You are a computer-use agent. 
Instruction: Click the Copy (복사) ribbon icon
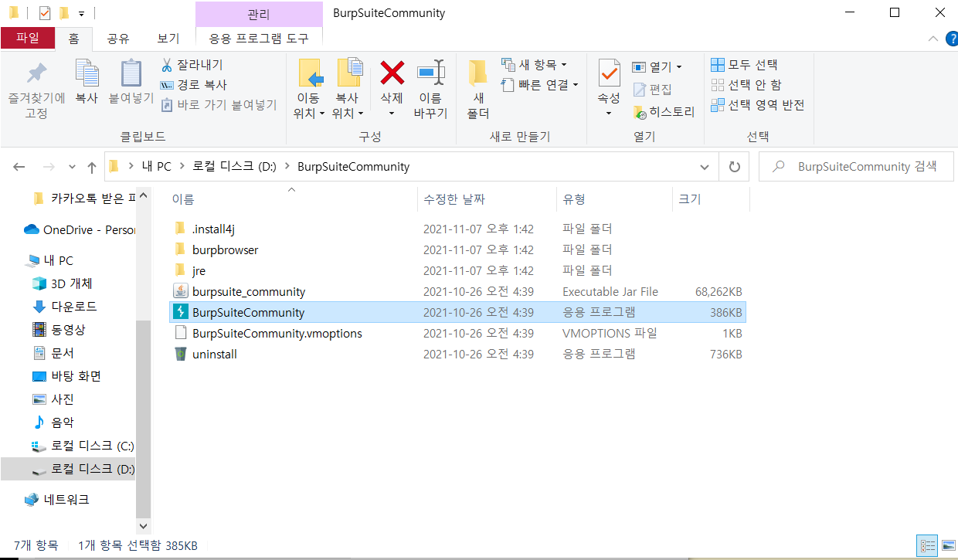[87, 73]
